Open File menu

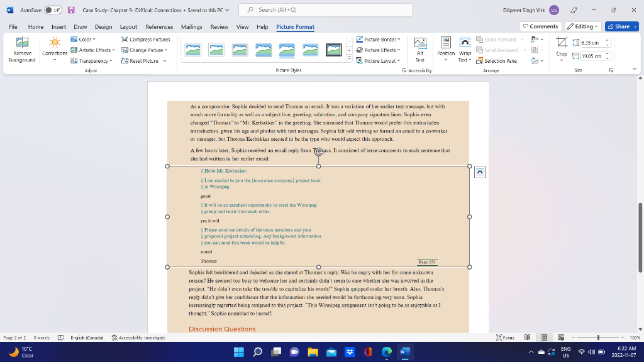[x=13, y=26]
